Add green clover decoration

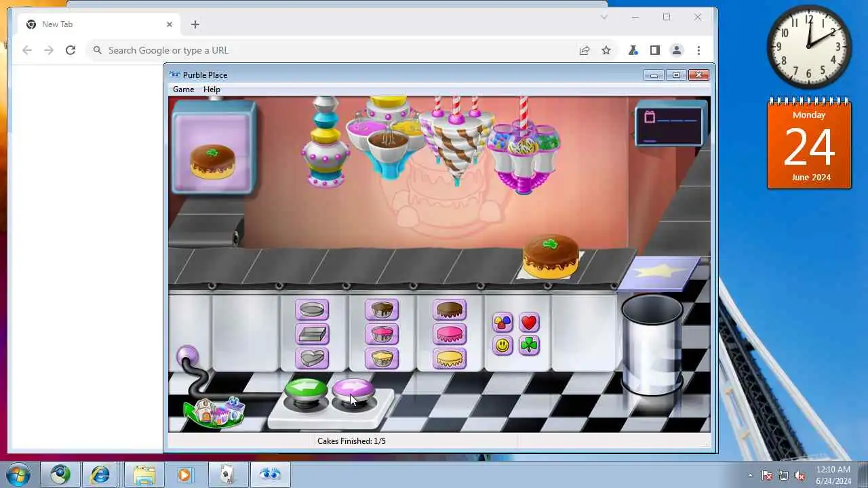pyautogui.click(x=529, y=346)
